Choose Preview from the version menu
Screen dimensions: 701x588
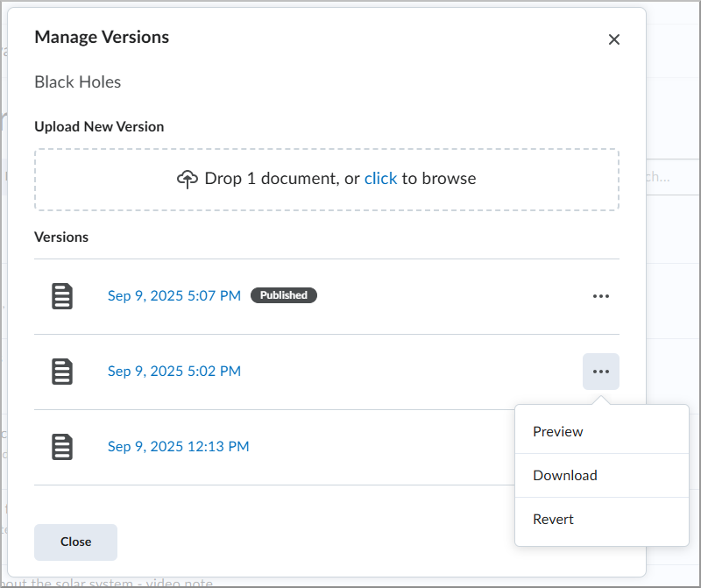point(558,431)
